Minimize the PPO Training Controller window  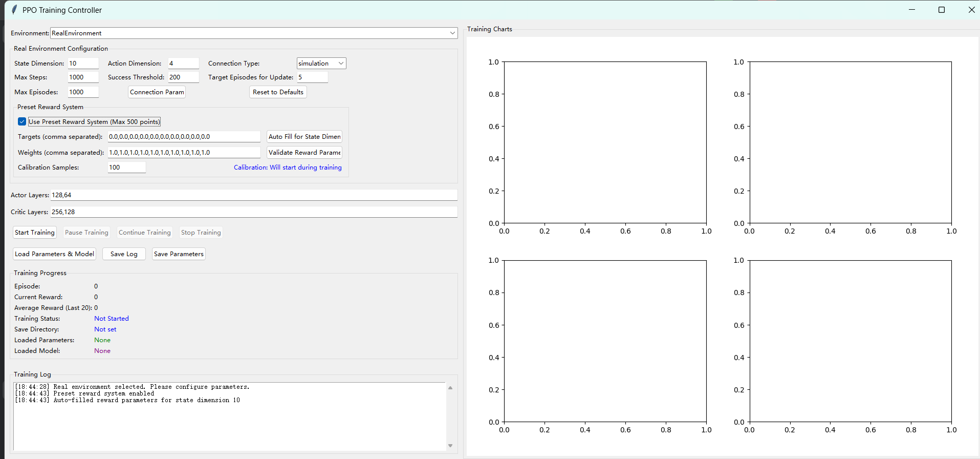911,10
